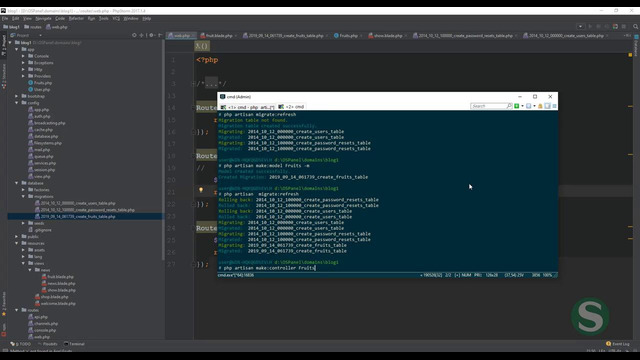Collapse the routes folder in tree
Screen dimensions: 640x360
pos(17,310)
